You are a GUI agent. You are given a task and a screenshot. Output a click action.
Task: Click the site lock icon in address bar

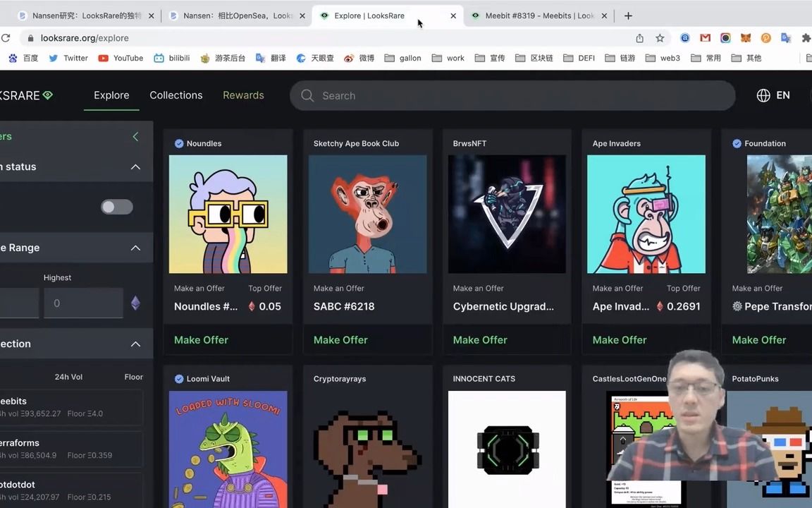click(30, 38)
